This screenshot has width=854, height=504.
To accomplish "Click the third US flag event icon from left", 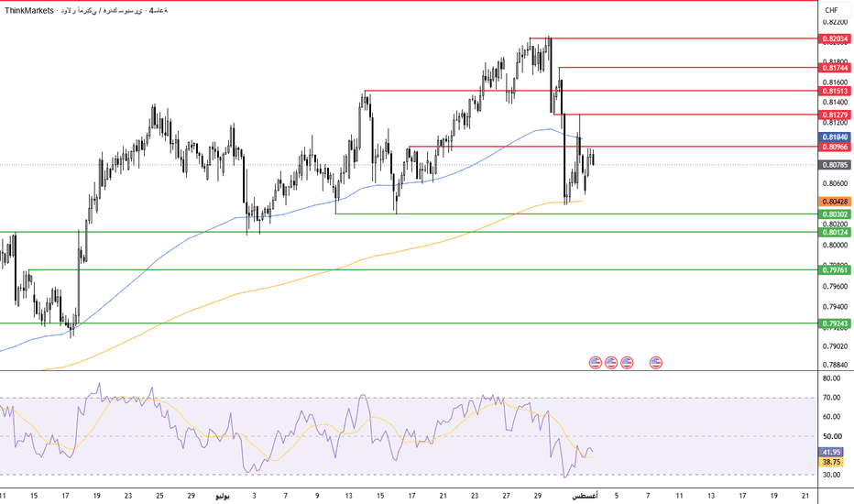I will pyautogui.click(x=627, y=362).
